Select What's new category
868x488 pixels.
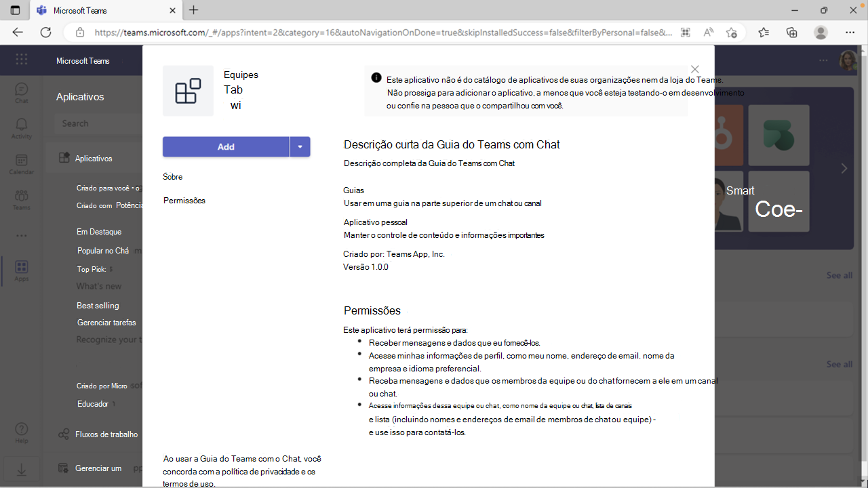99,286
